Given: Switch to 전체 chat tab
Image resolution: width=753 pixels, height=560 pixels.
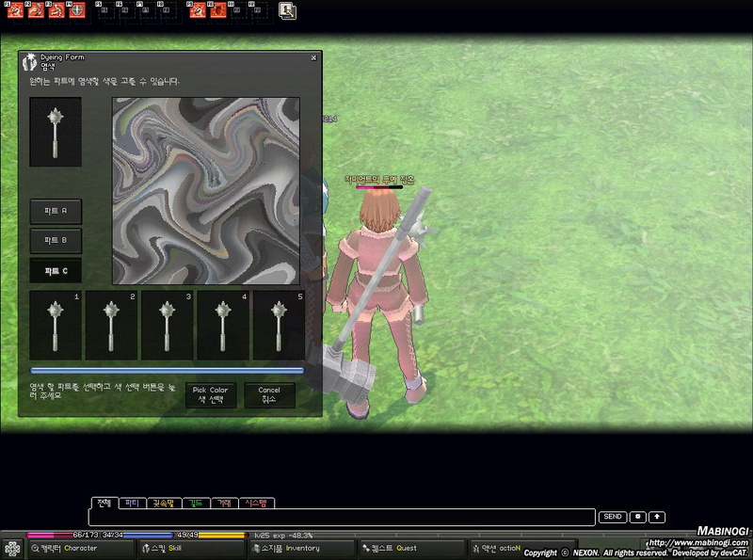Looking at the screenshot, I should 104,503.
